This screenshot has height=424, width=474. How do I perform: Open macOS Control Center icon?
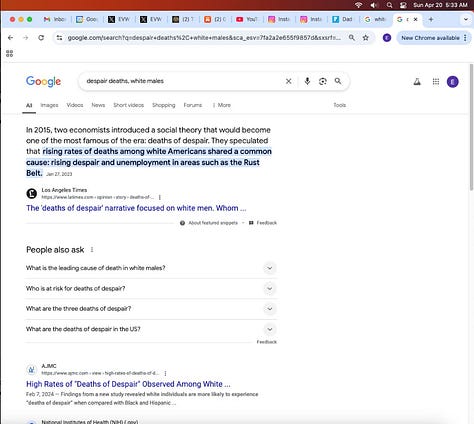(x=403, y=5)
